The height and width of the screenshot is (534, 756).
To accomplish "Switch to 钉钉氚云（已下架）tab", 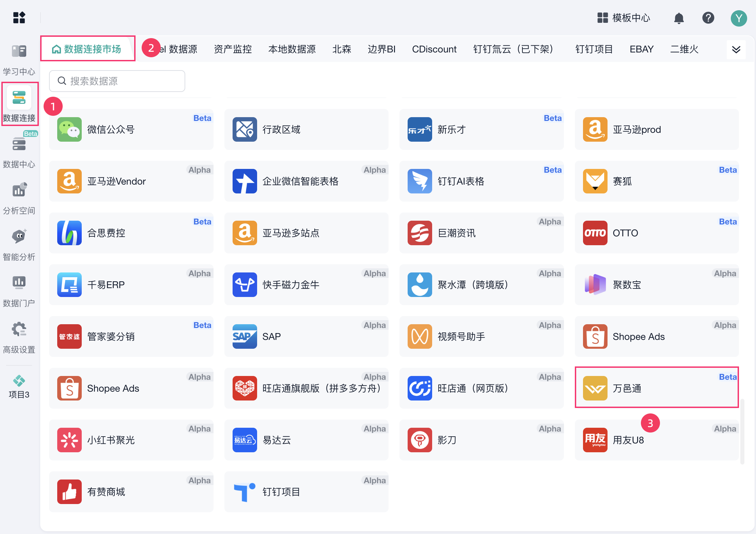I will (516, 49).
